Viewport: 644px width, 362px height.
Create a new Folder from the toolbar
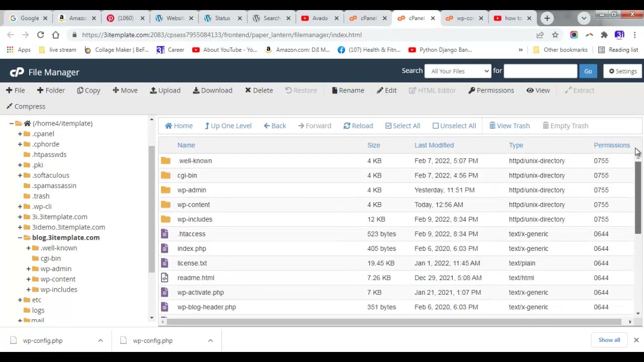click(51, 90)
